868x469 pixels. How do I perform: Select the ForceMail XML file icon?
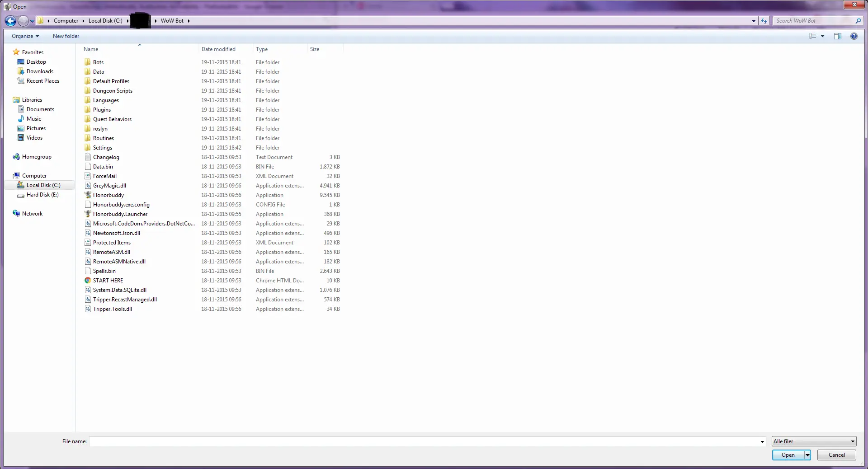pyautogui.click(x=88, y=176)
